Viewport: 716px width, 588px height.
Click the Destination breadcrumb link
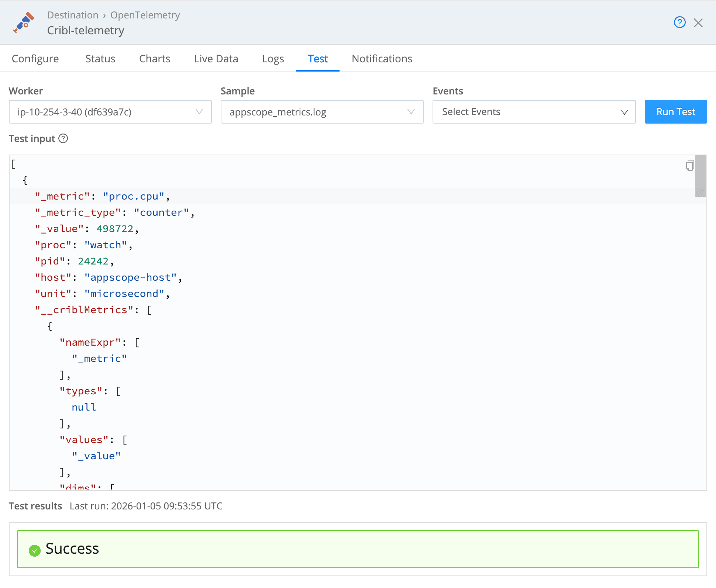tap(73, 15)
